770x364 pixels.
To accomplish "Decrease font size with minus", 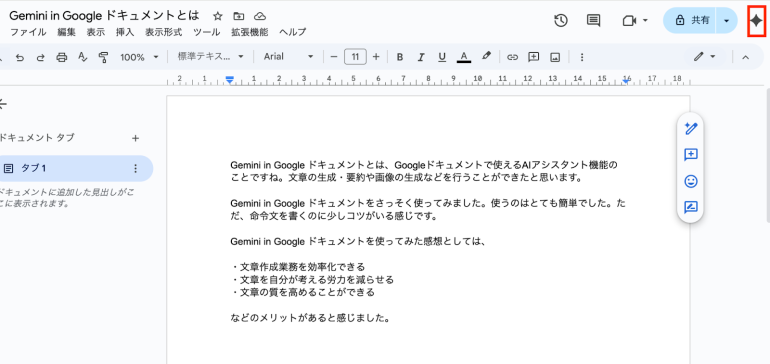I will click(334, 57).
